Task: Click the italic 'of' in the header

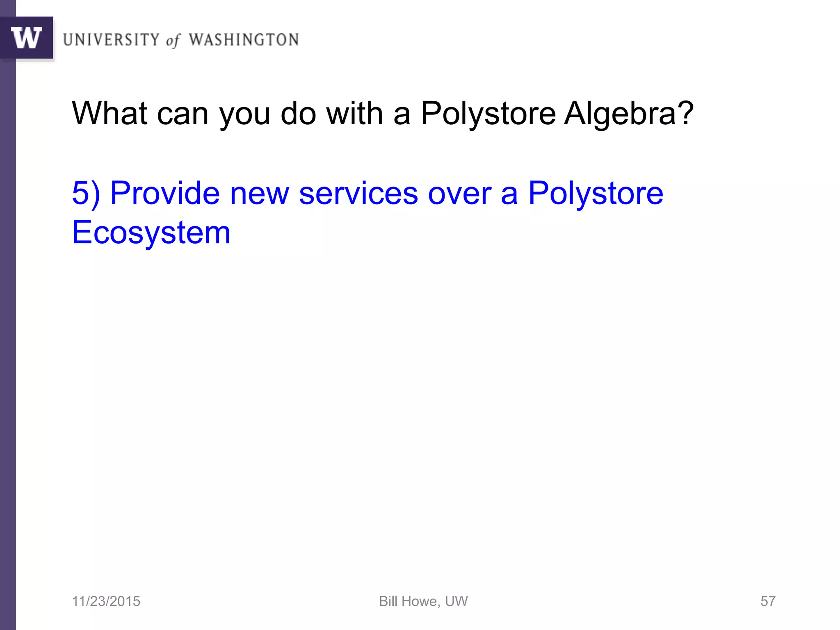Action: pos(173,41)
